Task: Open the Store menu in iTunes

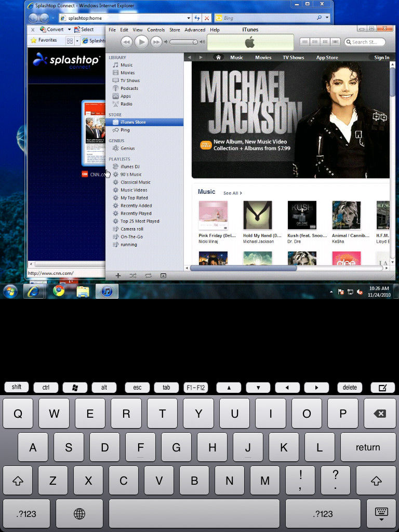Action: [175, 30]
